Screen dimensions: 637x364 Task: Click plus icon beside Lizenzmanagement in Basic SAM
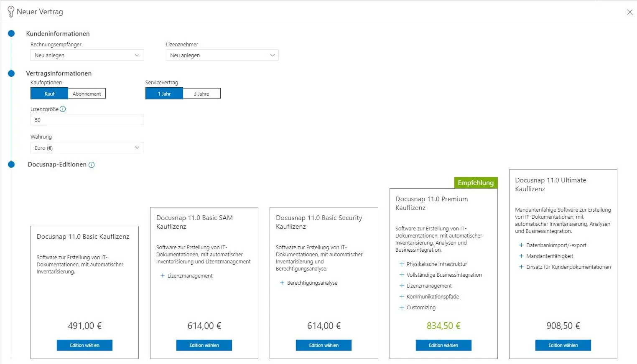[x=162, y=276]
